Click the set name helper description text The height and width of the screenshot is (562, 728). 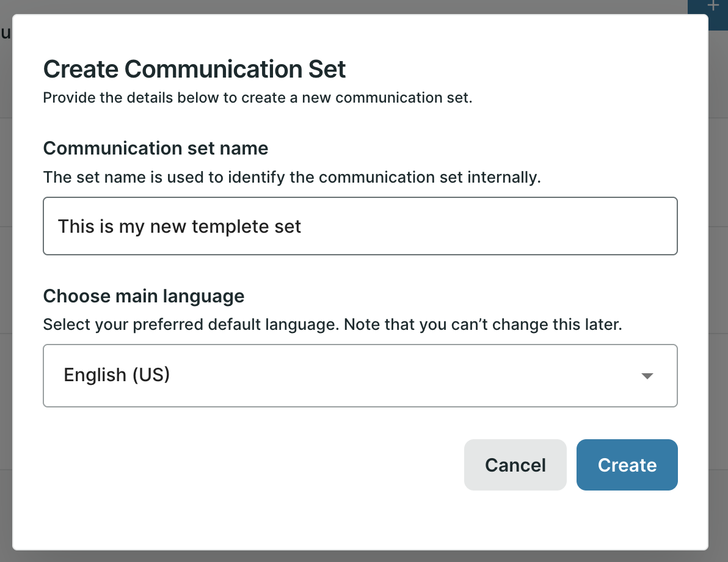coord(292,178)
